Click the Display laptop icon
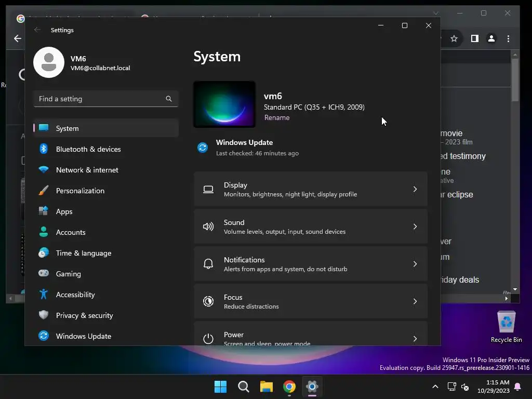Viewport: 532px width, 399px height. click(x=208, y=189)
